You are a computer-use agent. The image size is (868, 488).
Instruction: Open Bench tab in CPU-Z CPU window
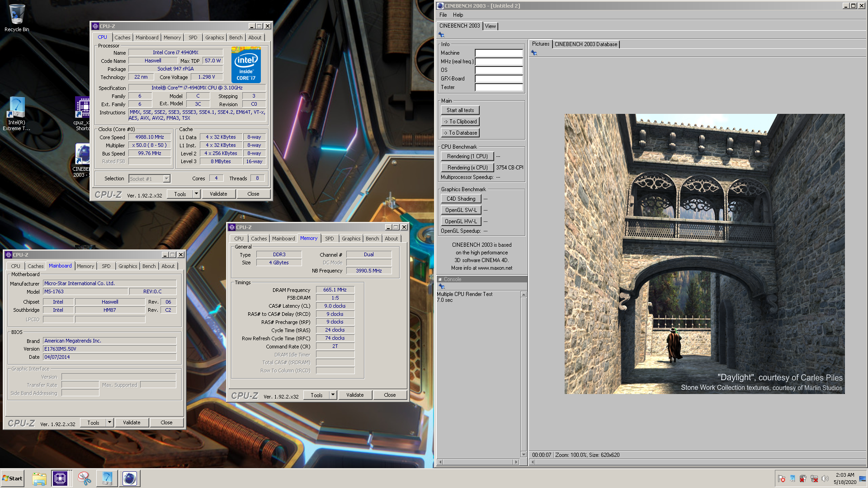click(x=236, y=38)
